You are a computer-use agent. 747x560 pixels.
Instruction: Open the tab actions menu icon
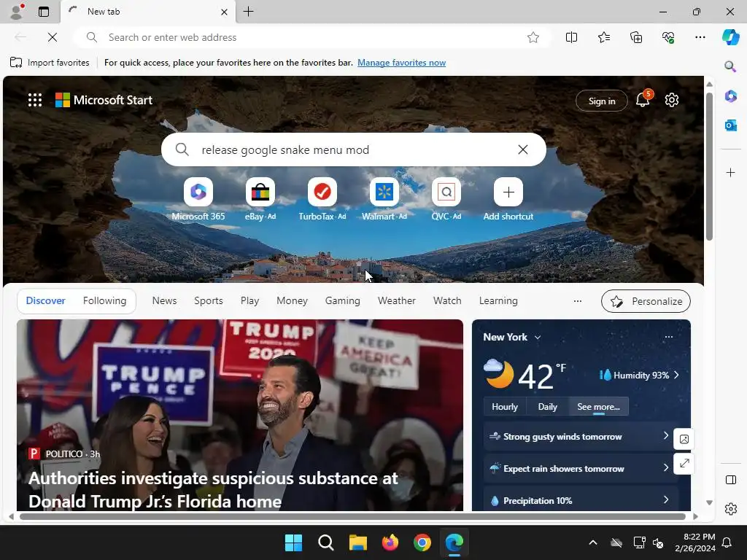click(x=44, y=12)
